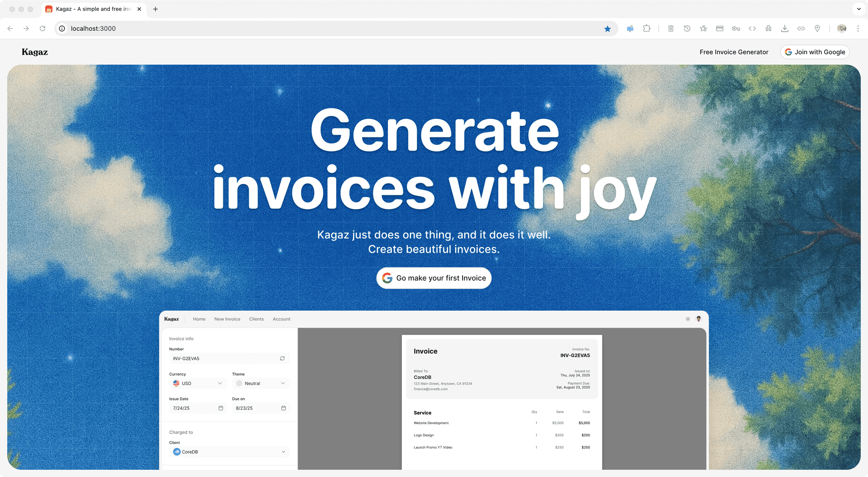
Task: Open the Client dropdown showing CoreDB
Action: [x=229, y=451]
